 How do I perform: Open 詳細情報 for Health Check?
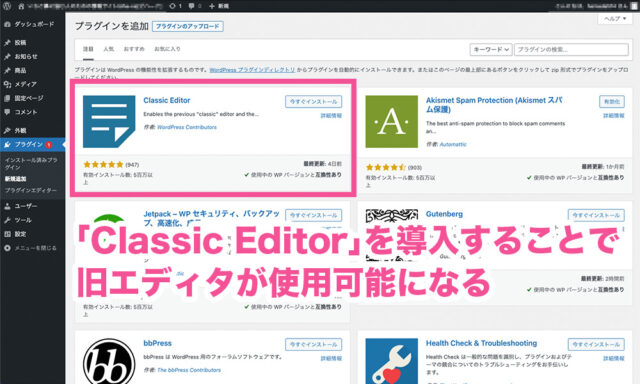pos(613,358)
